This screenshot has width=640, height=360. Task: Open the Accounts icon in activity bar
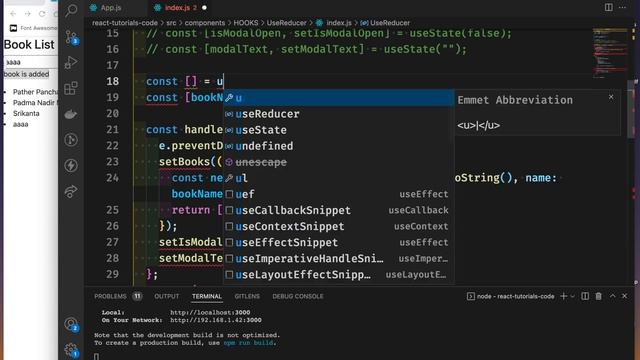pyautogui.click(x=71, y=324)
